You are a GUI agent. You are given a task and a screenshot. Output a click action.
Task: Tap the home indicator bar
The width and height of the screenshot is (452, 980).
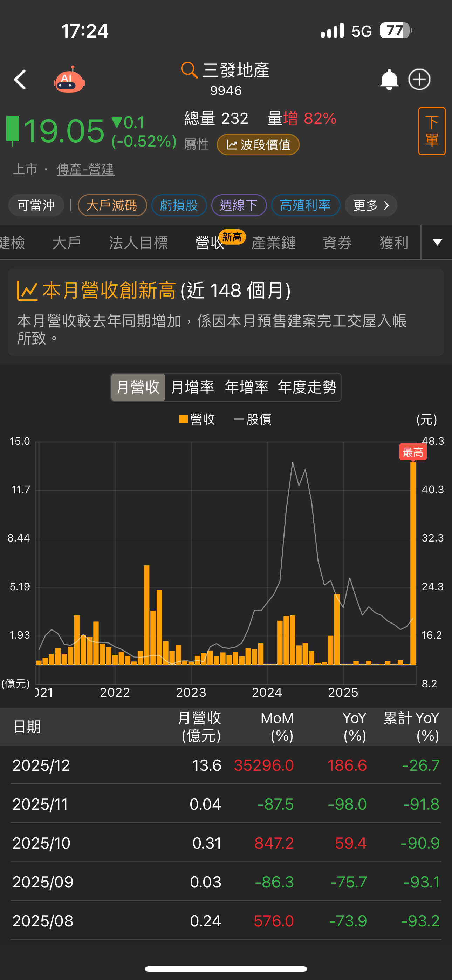click(226, 968)
